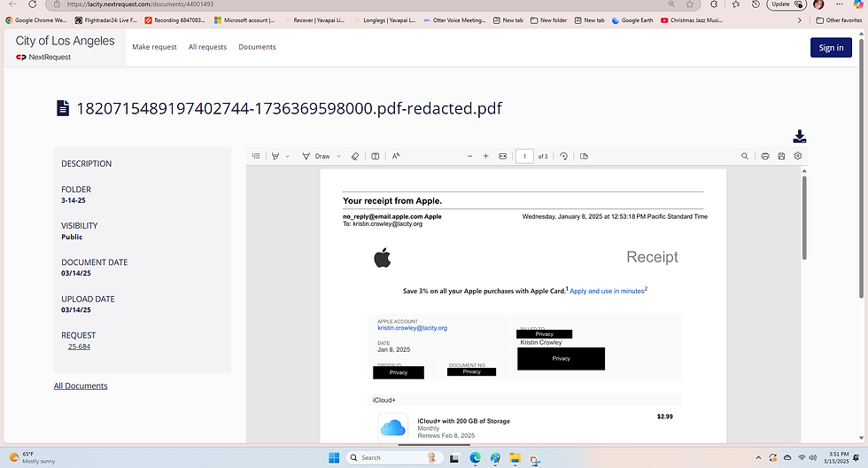This screenshot has width=868, height=468.
Task: Open PDF search with magnifier icon
Action: (x=745, y=156)
